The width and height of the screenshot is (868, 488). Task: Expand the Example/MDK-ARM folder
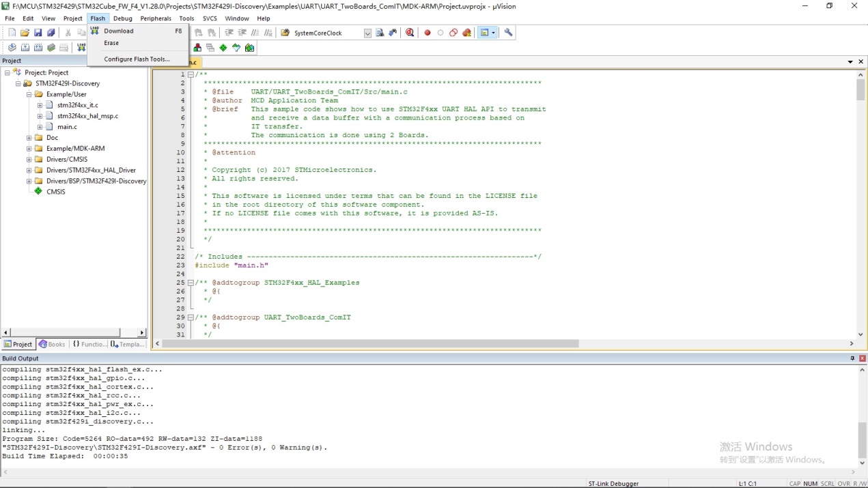[29, 148]
